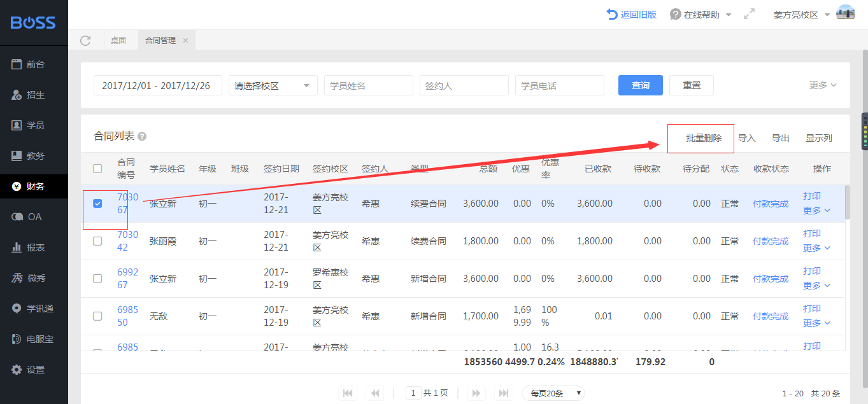
Task: Select 财务 in the sidebar
Action: (x=34, y=186)
